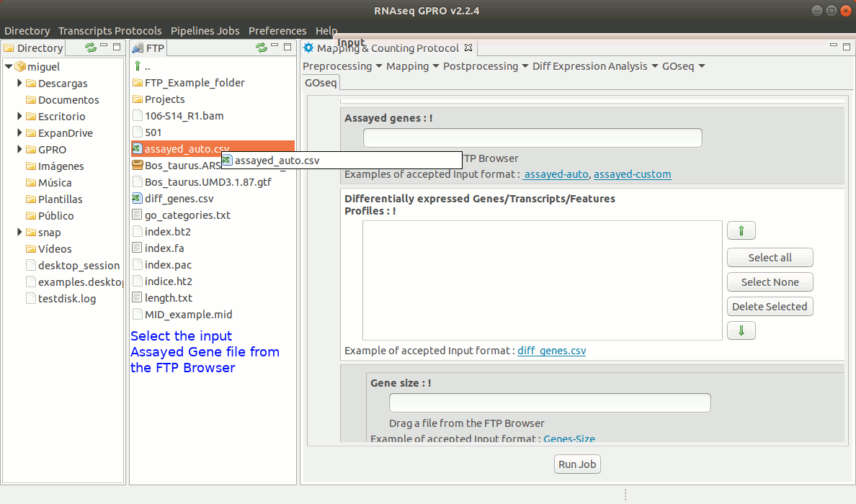Minimize the FTP panel view
The image size is (856, 504).
275,46
